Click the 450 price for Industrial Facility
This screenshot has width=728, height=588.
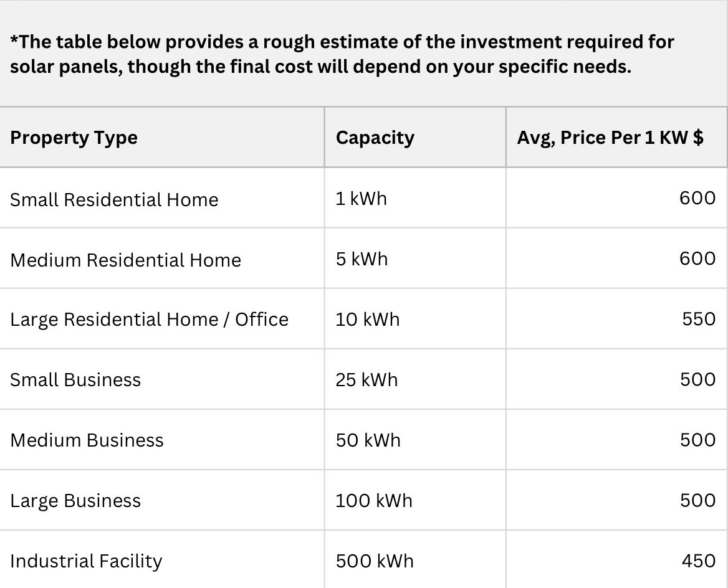pos(699,561)
